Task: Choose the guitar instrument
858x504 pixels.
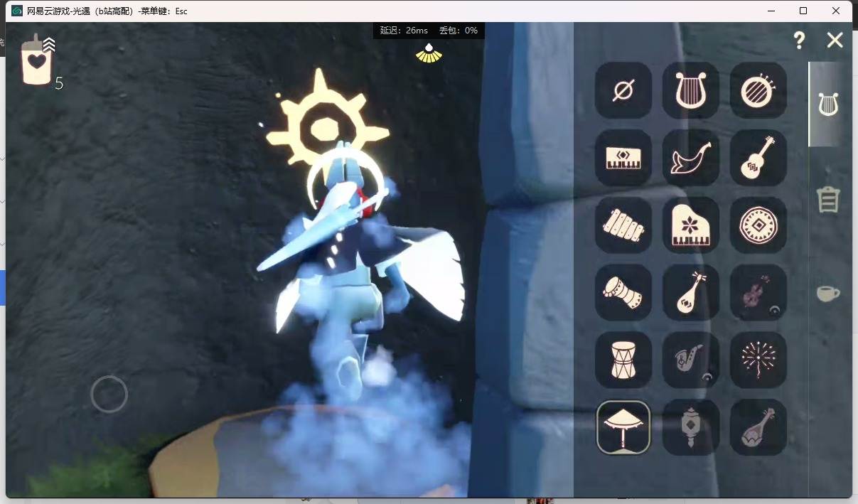Action: click(758, 158)
